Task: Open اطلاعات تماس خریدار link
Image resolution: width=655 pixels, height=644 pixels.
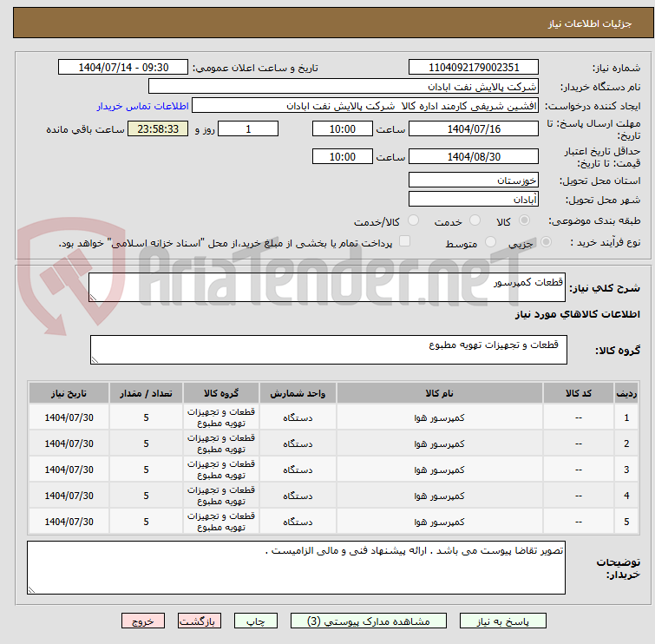Action: coord(143,106)
